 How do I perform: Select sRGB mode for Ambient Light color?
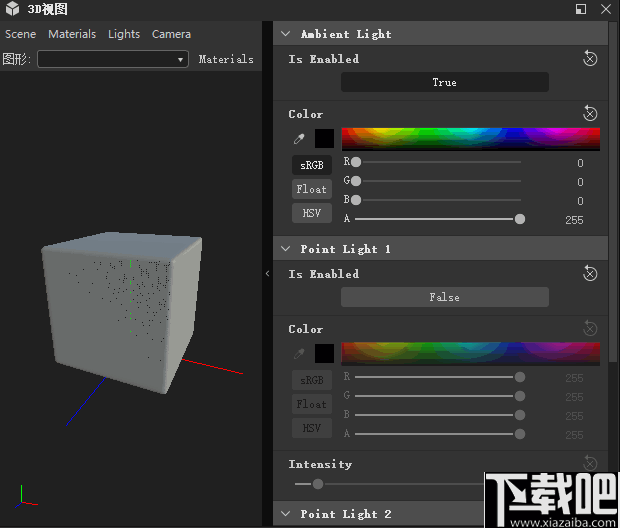312,165
